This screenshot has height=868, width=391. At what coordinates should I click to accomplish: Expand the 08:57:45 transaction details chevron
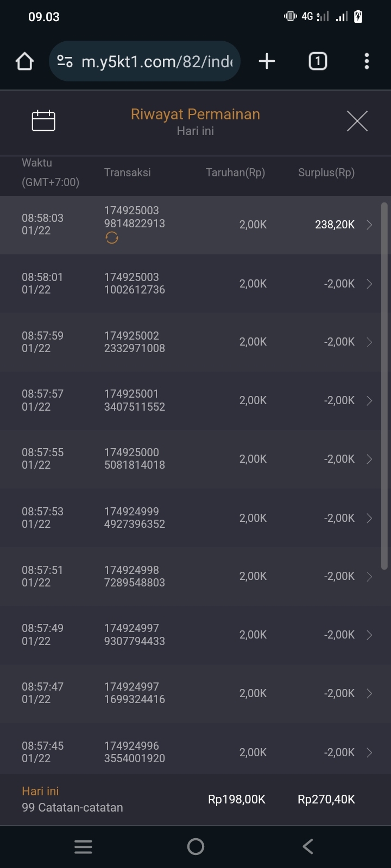(369, 752)
